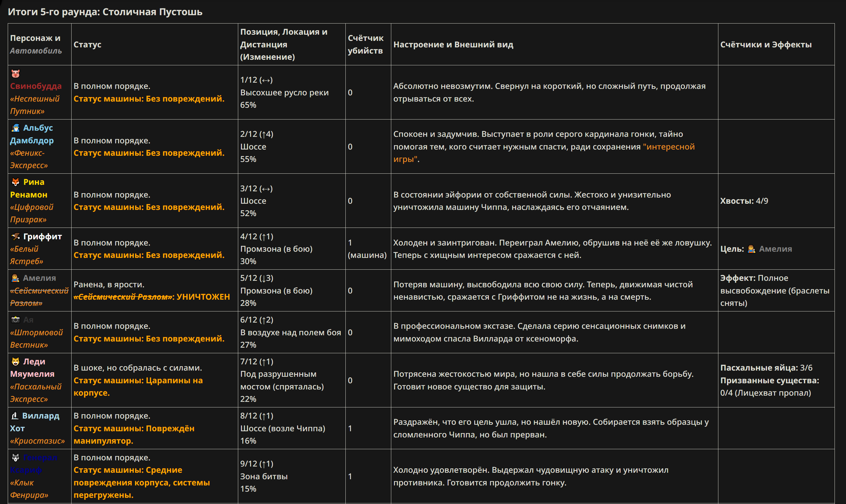Image resolution: width=846 pixels, height=504 pixels.
Task: Click the location Шоссе (возле Чиппа)
Action: click(x=283, y=428)
